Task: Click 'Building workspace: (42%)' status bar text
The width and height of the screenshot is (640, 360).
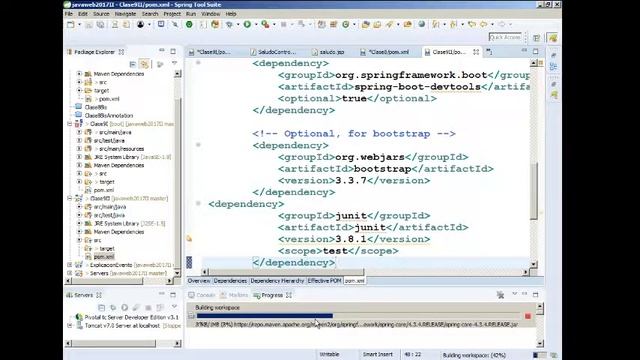Action: coord(474,355)
